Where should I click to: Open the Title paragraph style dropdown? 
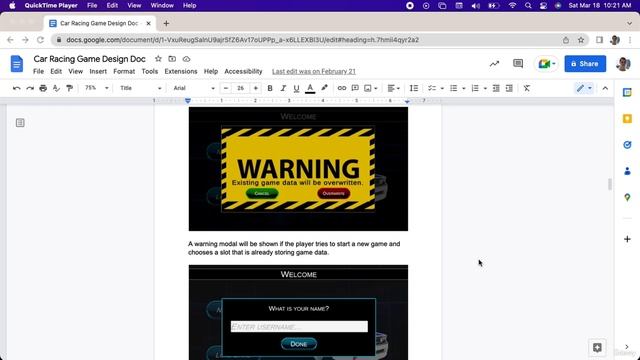coord(141,88)
